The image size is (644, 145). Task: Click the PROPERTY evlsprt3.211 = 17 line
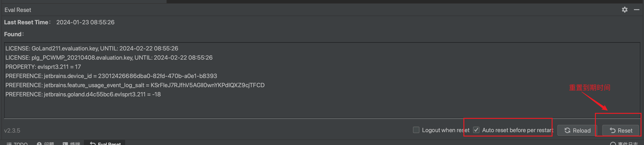[43, 67]
